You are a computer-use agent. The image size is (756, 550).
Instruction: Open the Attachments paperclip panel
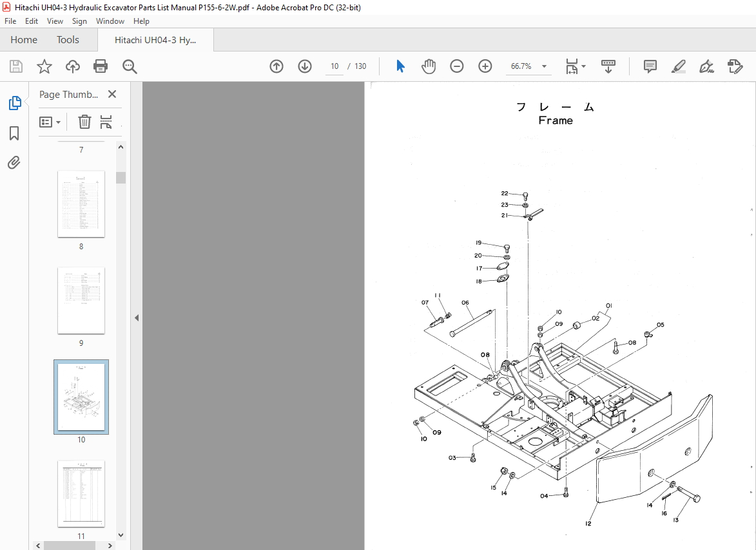coord(14,163)
